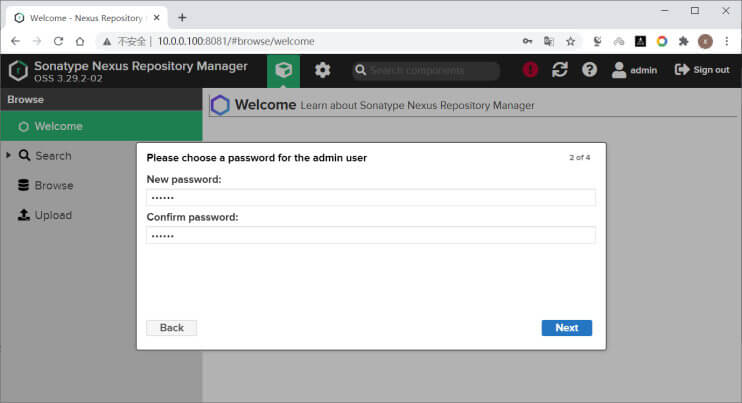Open Server administration gear icon
Image resolution: width=742 pixels, height=403 pixels.
322,70
